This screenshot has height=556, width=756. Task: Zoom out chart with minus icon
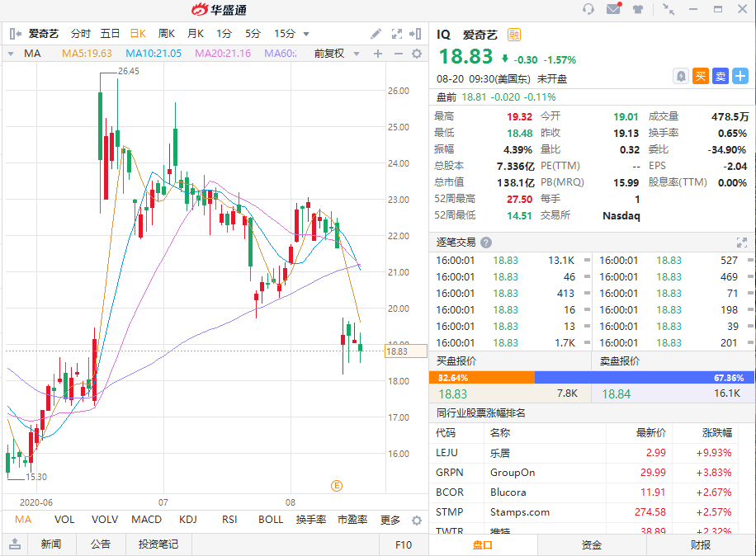pyautogui.click(x=399, y=54)
